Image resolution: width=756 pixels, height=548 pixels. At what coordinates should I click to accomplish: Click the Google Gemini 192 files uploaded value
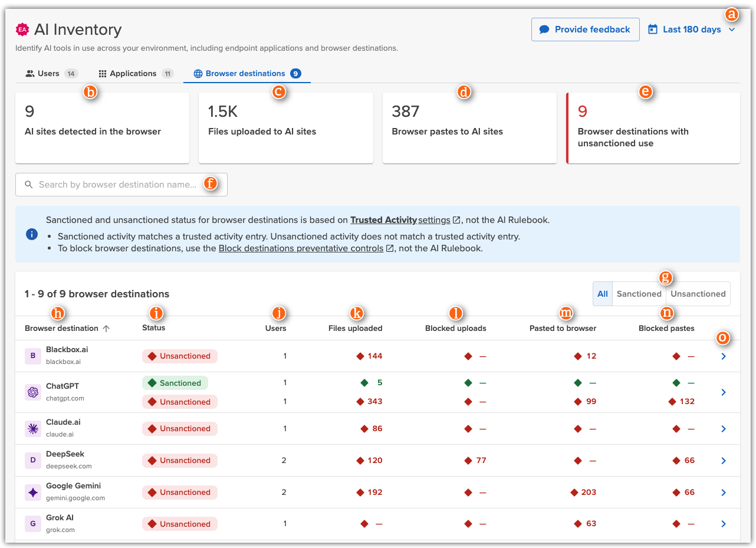375,492
